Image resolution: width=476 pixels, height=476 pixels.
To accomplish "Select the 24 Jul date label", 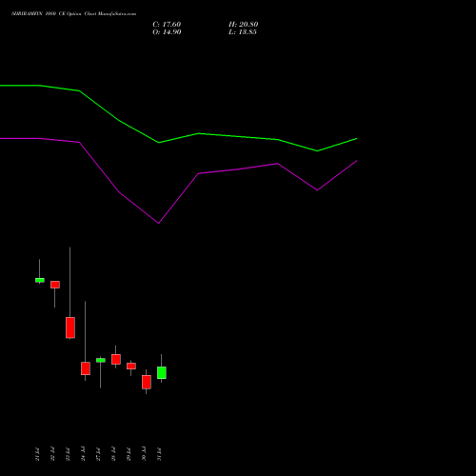I will [83, 454].
